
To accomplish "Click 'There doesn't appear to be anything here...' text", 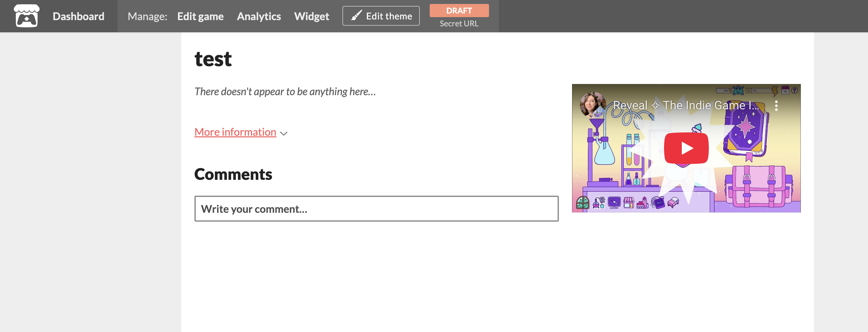I will click(x=285, y=92).
